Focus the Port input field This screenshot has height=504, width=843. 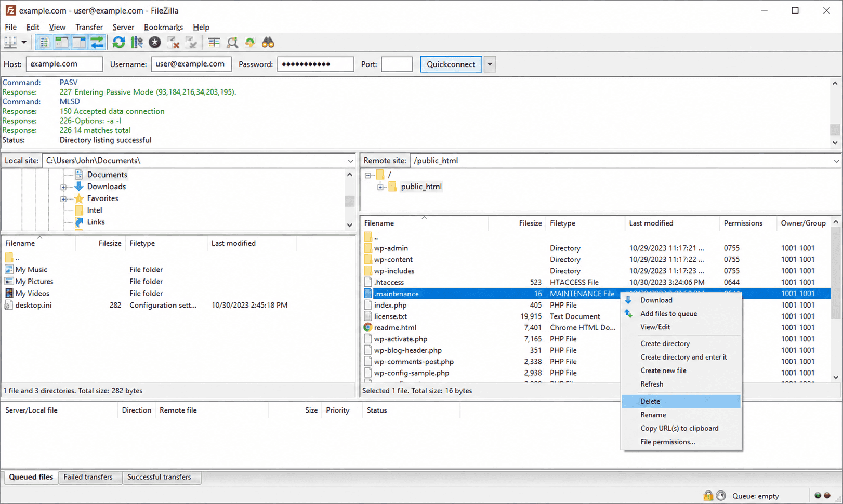397,64
